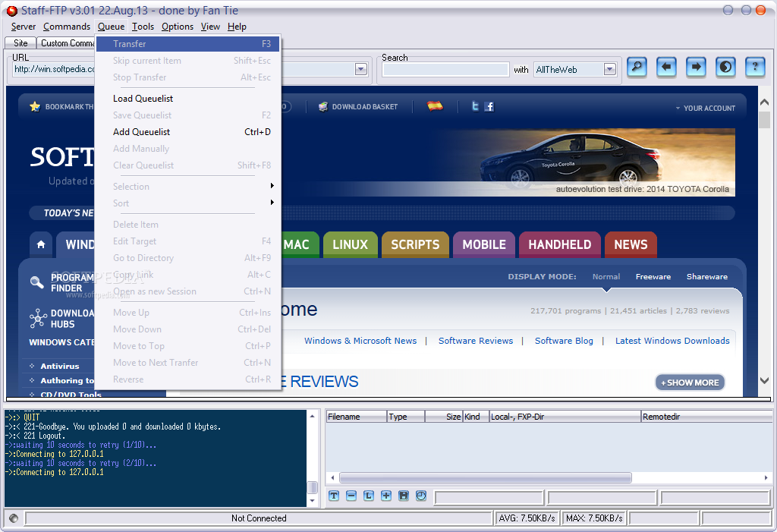Sort queue by Filename column header
This screenshot has width=777, height=532.
[x=356, y=417]
